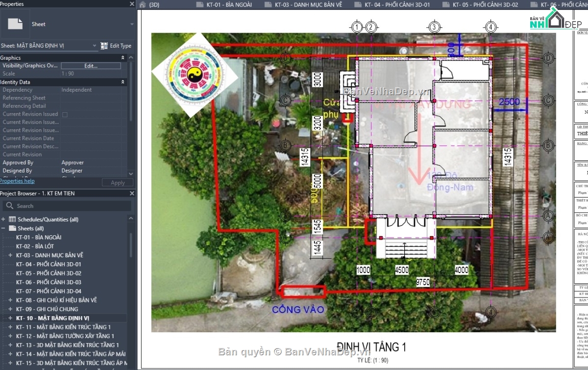
Task: Click Edit... for Visibility/Graphics Overrides
Action: pyautogui.click(x=91, y=66)
